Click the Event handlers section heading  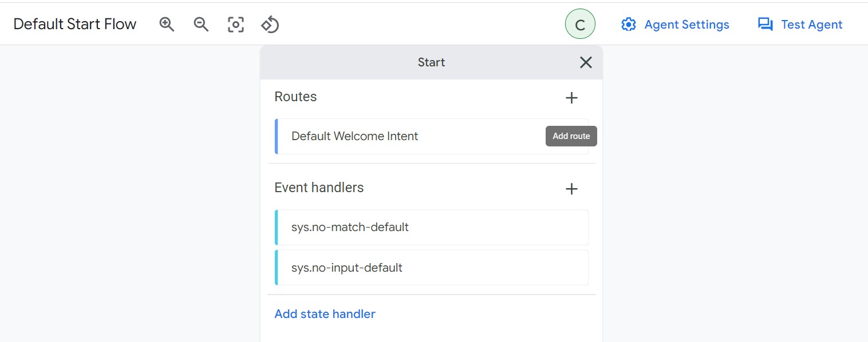click(319, 188)
